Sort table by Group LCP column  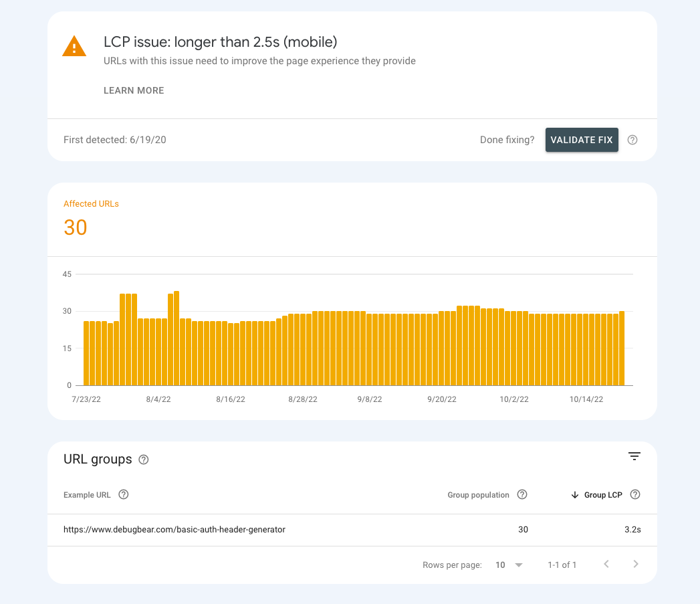[603, 495]
